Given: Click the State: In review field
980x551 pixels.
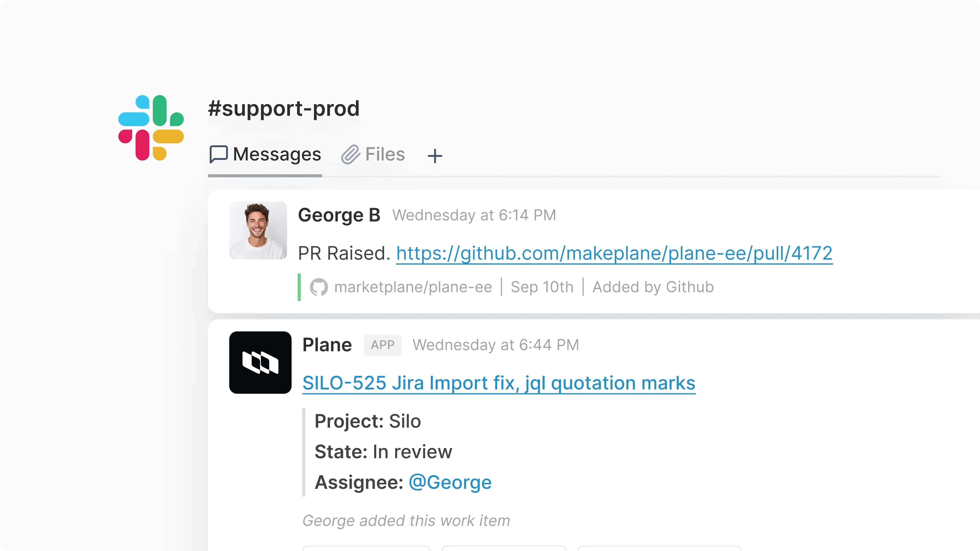Looking at the screenshot, I should 383,451.
